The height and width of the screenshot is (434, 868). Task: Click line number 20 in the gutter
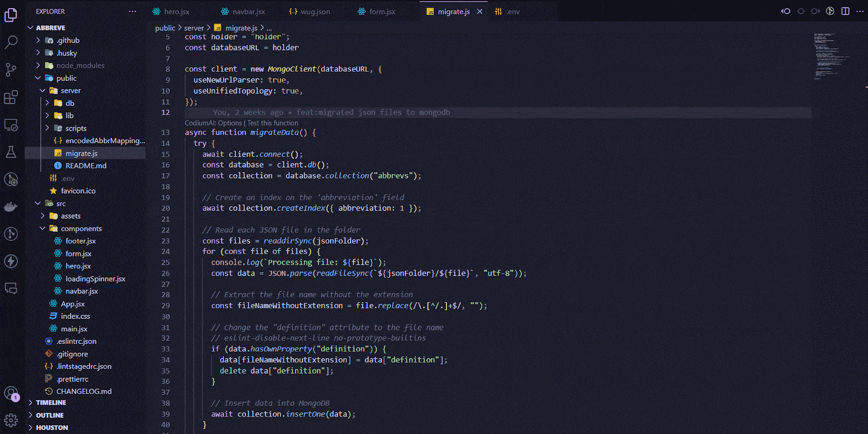(165, 208)
